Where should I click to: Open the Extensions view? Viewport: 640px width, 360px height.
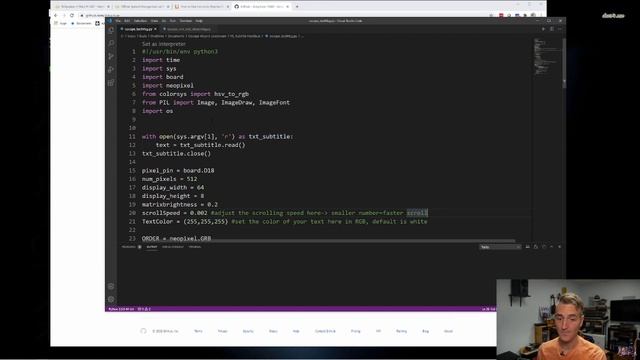coord(111,83)
